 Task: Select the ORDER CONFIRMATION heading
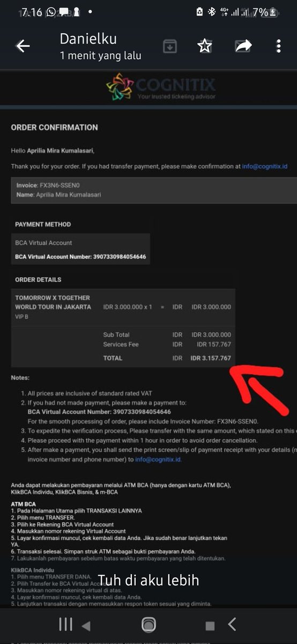click(54, 127)
